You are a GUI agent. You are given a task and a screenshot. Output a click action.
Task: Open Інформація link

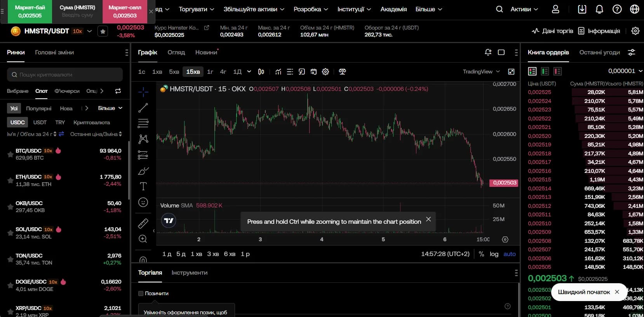599,31
